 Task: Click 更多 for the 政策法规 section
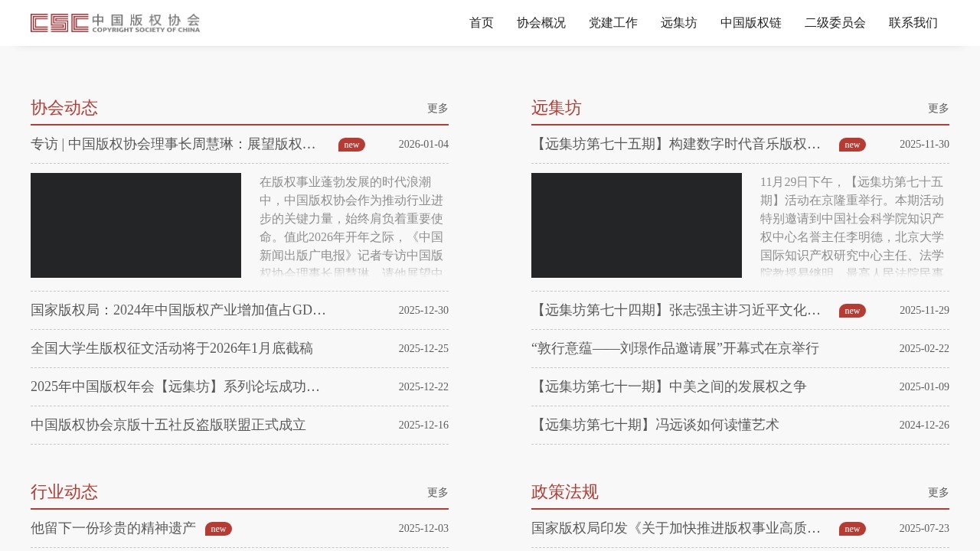[x=938, y=493]
